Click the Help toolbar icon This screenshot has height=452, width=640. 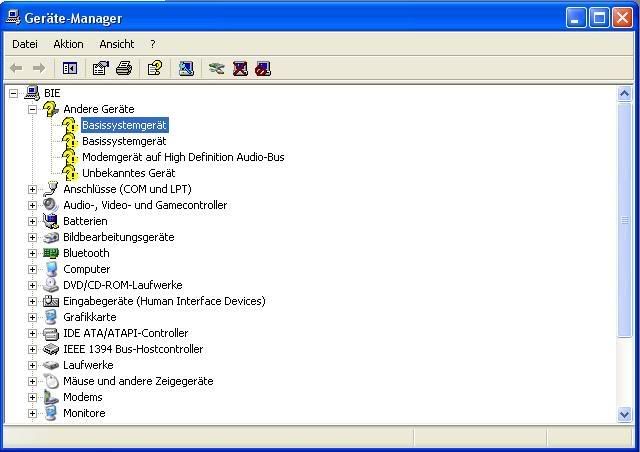point(155,68)
